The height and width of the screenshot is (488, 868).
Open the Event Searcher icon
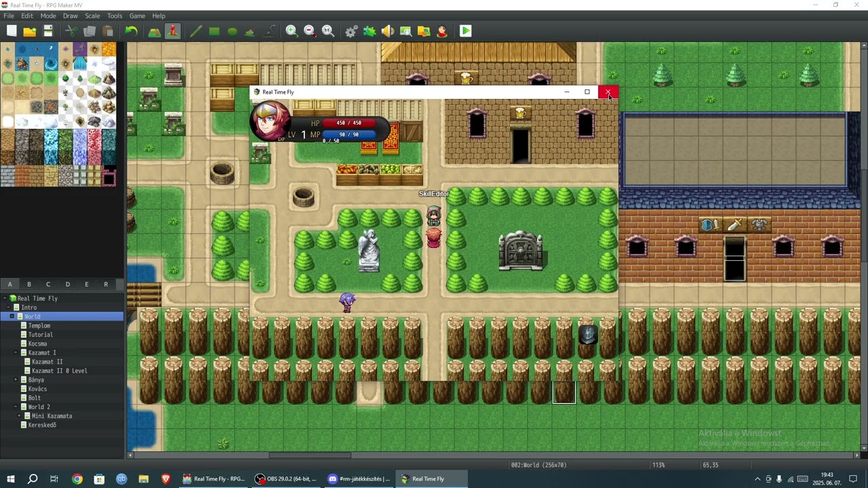pyautogui.click(x=406, y=31)
